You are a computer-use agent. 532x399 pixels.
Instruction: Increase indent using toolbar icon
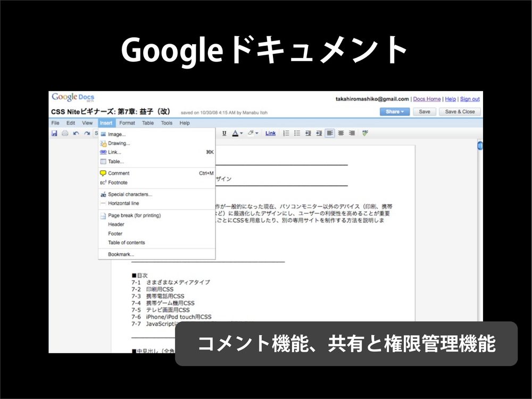coord(319,134)
